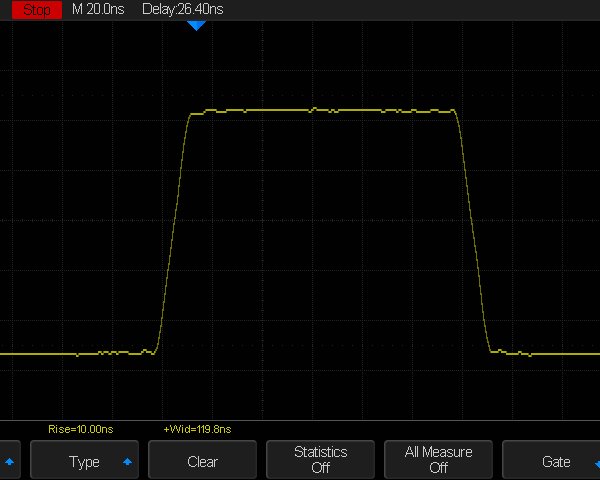
Task: Select the Rise=10.00ns measurement readout
Action: coord(81,429)
